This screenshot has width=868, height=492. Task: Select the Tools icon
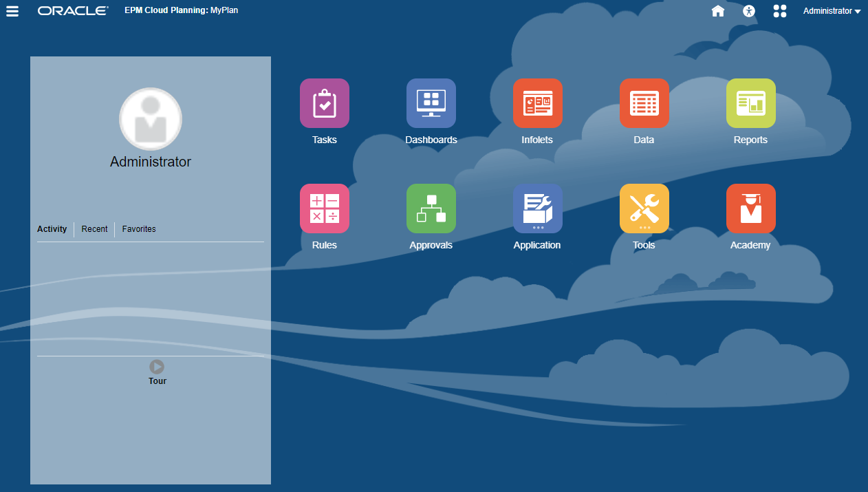tap(644, 208)
